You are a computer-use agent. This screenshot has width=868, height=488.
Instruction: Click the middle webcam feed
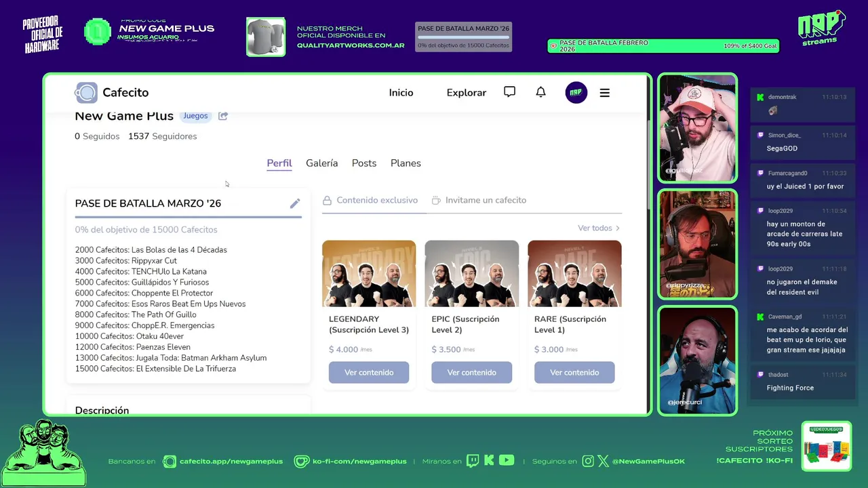(697, 245)
